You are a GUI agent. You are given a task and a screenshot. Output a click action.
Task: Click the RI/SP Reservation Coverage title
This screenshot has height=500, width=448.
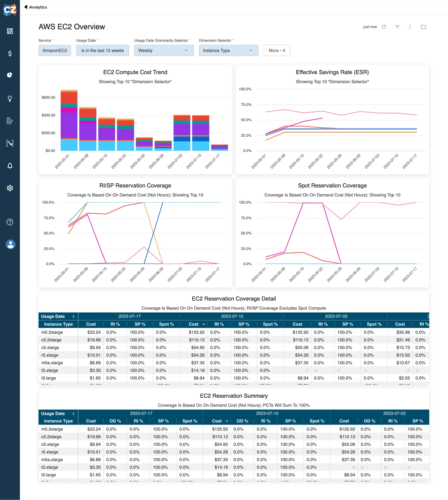[135, 186]
